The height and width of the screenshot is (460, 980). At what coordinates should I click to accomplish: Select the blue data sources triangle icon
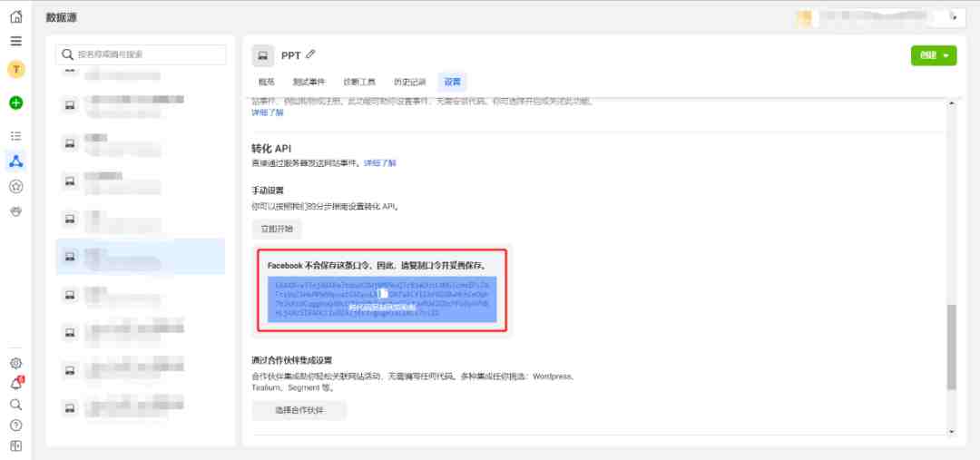[x=16, y=161]
